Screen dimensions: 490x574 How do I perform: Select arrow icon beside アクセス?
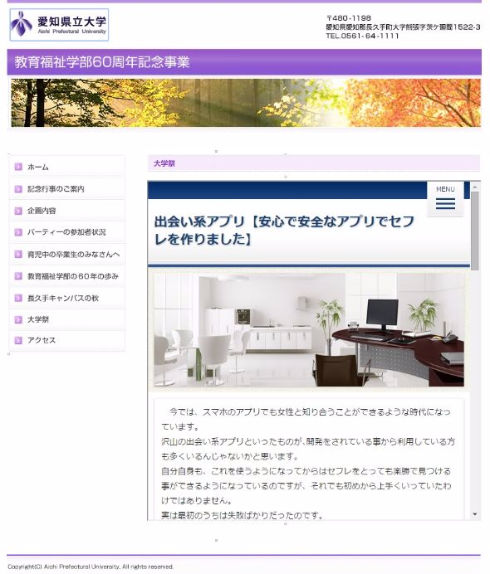(x=18, y=340)
